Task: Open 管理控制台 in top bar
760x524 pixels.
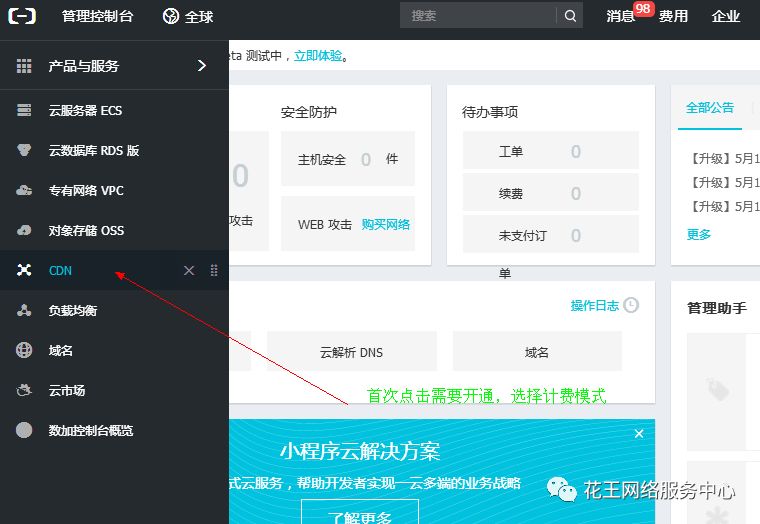Action: click(97, 16)
